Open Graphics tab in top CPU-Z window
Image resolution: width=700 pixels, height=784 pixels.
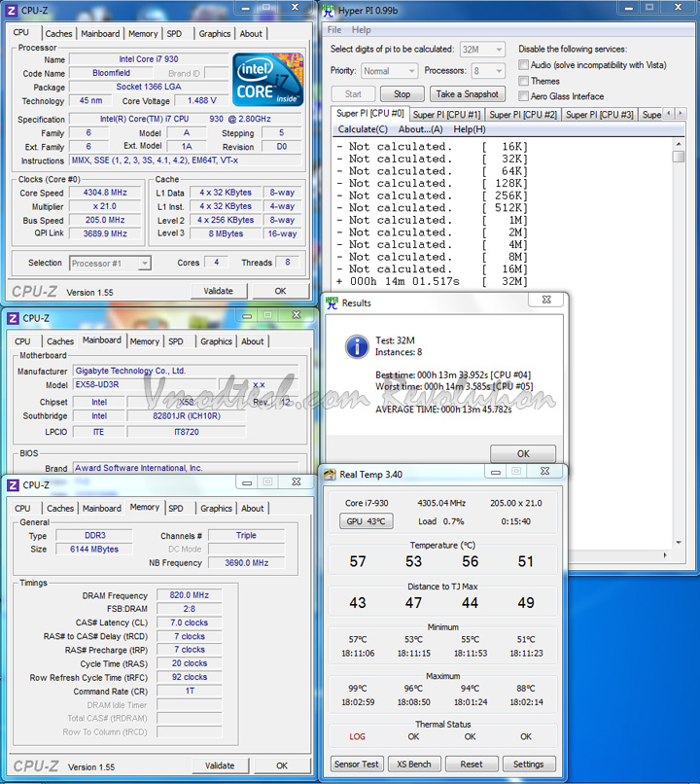click(215, 33)
